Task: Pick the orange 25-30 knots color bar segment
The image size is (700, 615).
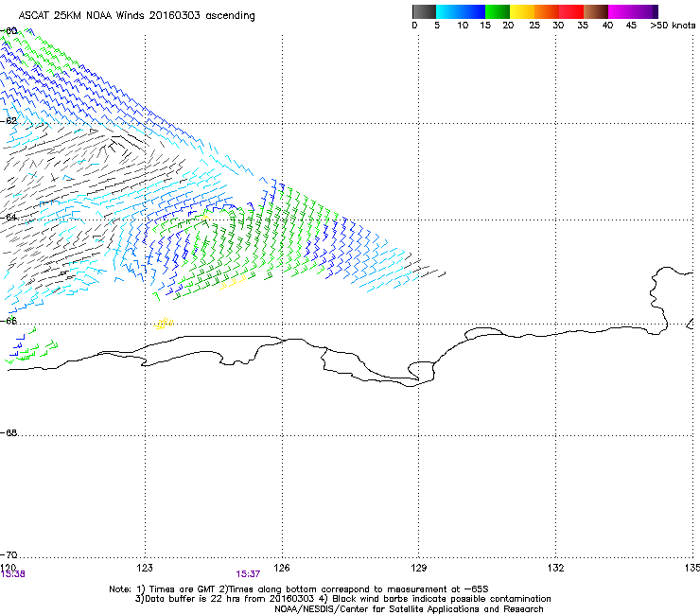Action: (547, 11)
